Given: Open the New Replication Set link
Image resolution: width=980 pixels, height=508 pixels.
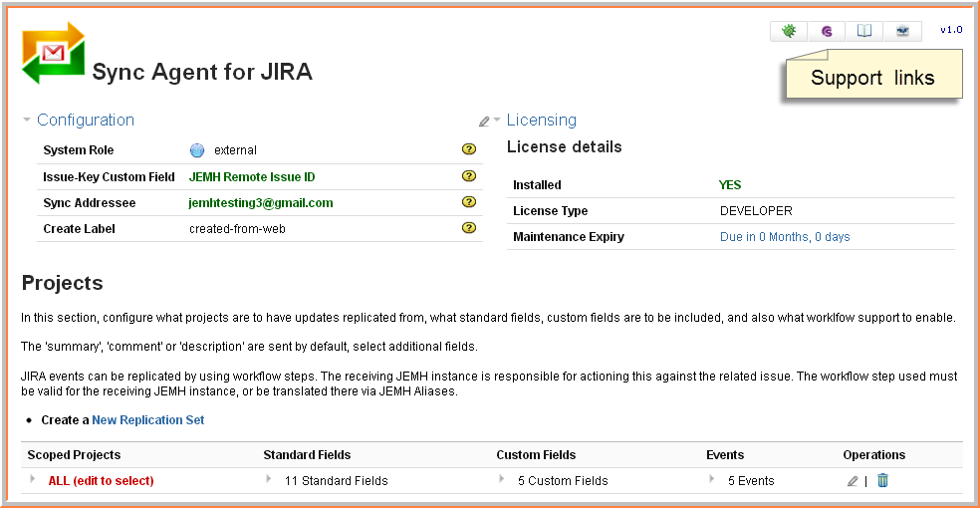Looking at the screenshot, I should (x=148, y=420).
